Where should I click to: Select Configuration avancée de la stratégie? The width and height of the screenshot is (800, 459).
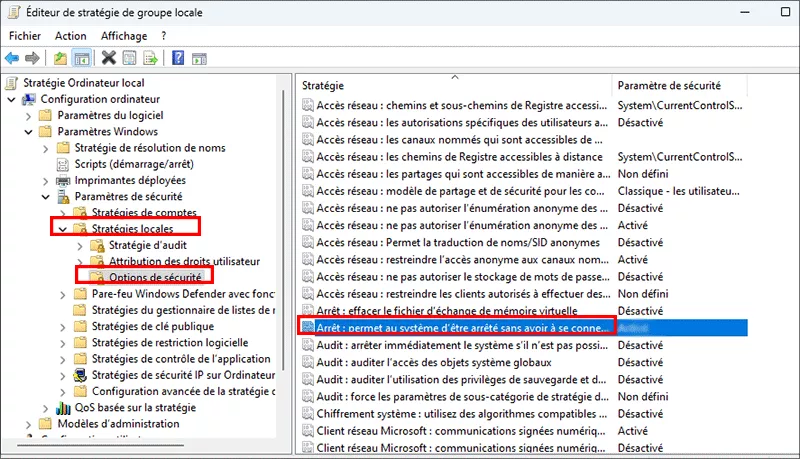(x=183, y=391)
